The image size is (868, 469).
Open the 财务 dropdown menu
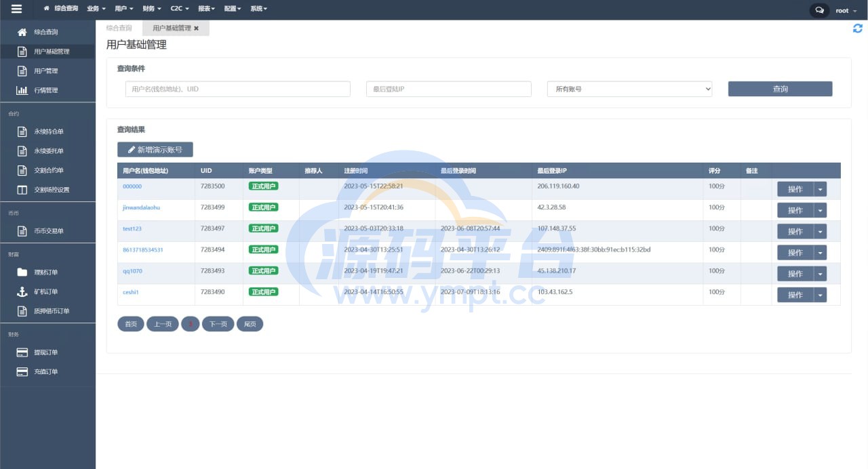tap(152, 9)
